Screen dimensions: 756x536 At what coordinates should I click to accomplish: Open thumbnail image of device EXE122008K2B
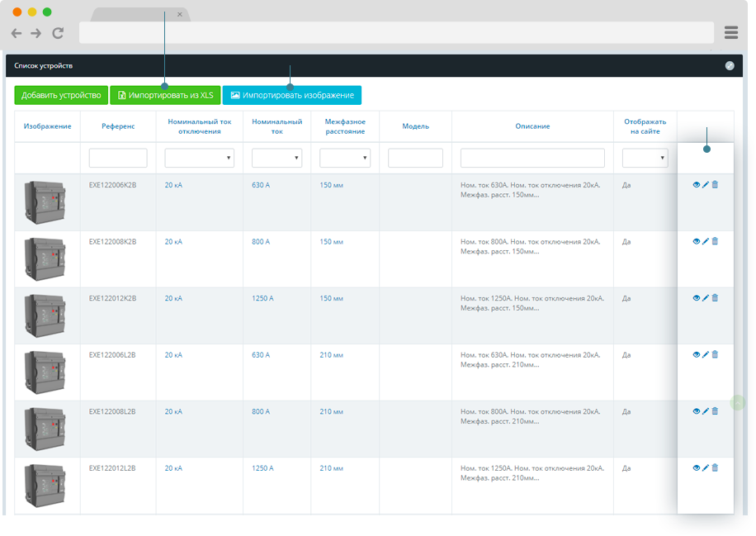(x=45, y=259)
